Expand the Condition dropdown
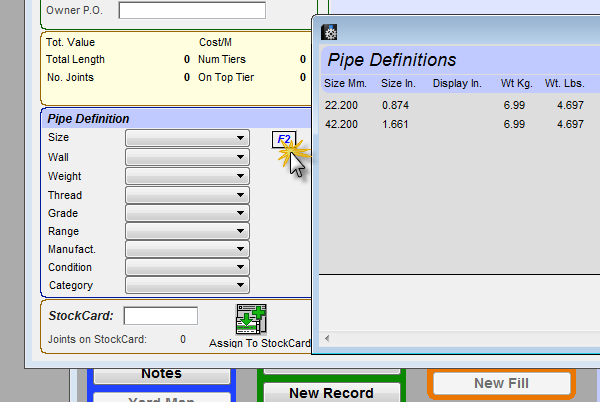 (x=186, y=267)
